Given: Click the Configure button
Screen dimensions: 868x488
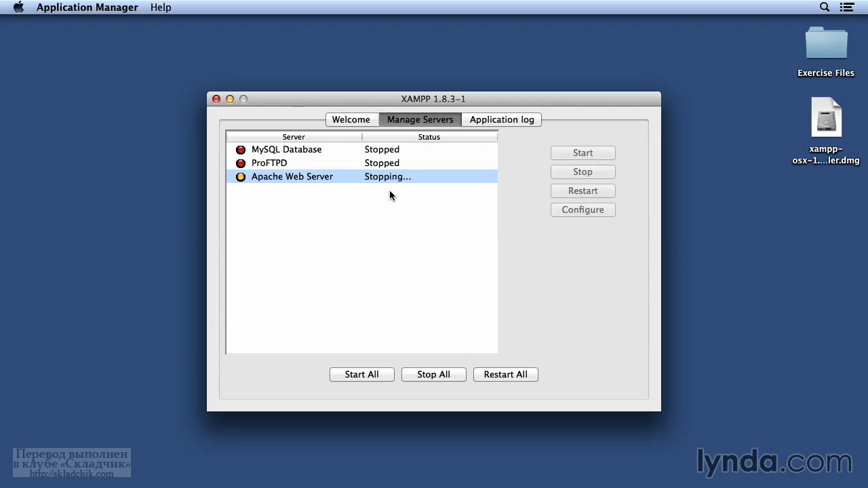Looking at the screenshot, I should [x=583, y=210].
